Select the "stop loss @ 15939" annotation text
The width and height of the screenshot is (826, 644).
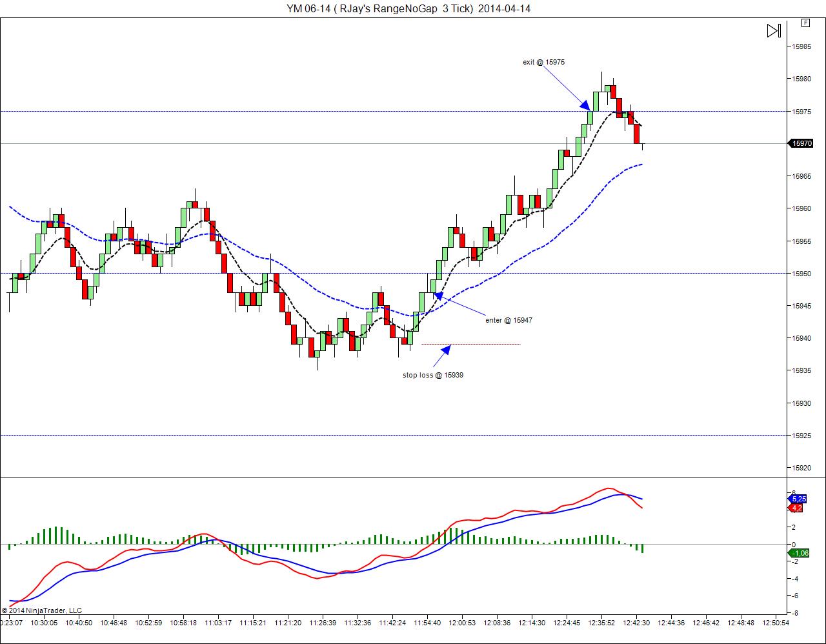coord(433,375)
